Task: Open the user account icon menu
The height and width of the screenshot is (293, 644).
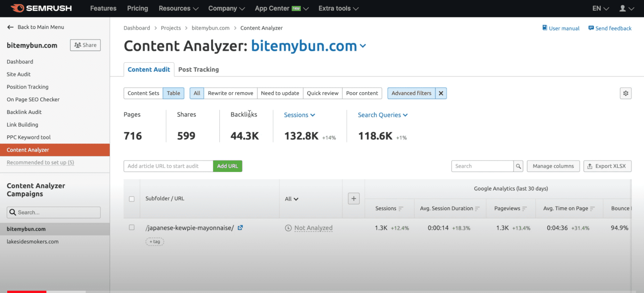Action: [x=627, y=8]
